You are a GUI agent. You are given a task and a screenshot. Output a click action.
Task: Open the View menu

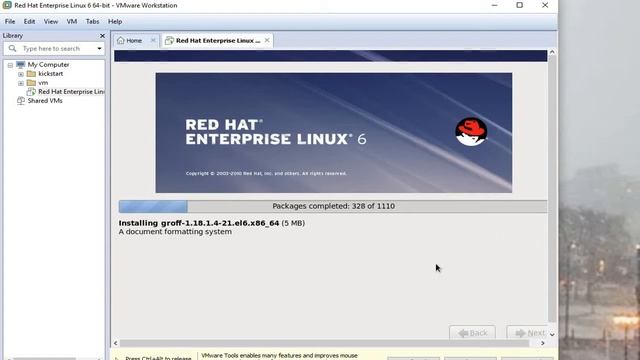pyautogui.click(x=51, y=21)
